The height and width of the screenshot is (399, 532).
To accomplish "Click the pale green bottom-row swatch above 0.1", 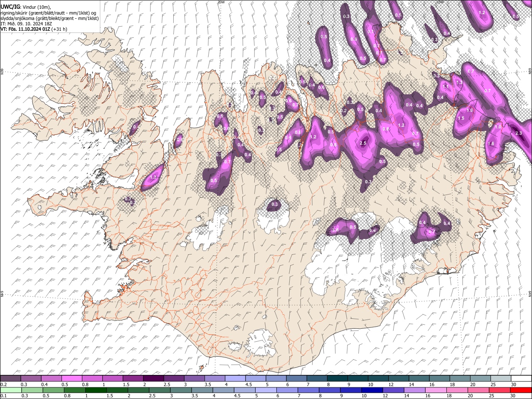I will [11, 390].
